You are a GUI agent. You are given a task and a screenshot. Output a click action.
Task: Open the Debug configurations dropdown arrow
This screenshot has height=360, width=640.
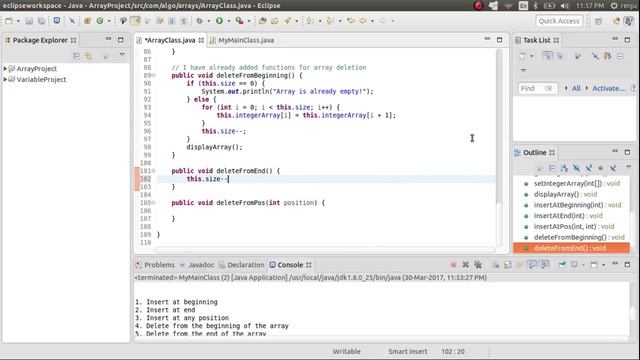point(209,21)
